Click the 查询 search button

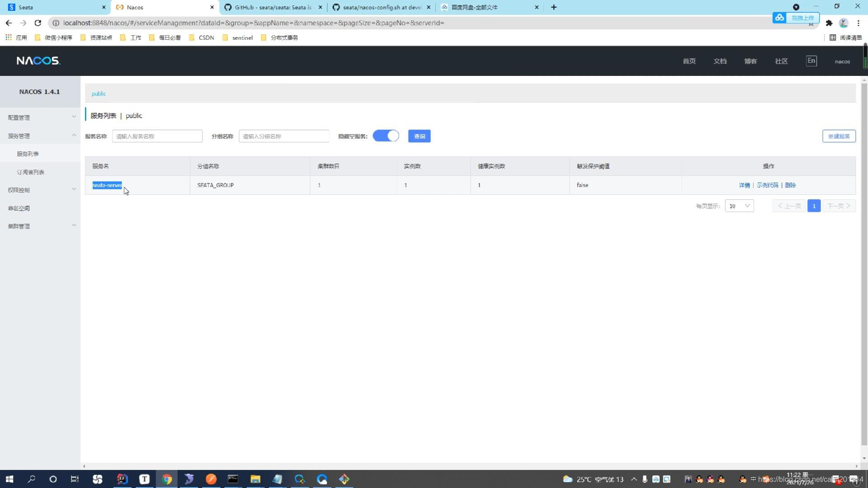[419, 136]
